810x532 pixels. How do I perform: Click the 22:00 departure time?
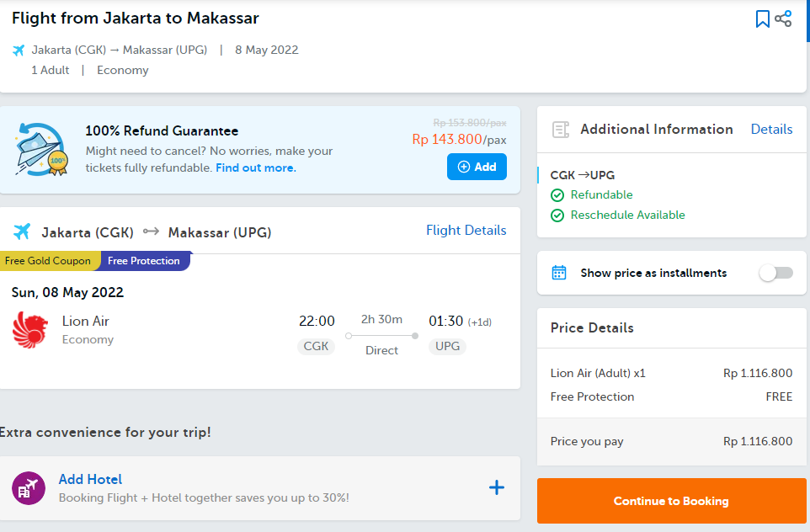pos(317,322)
